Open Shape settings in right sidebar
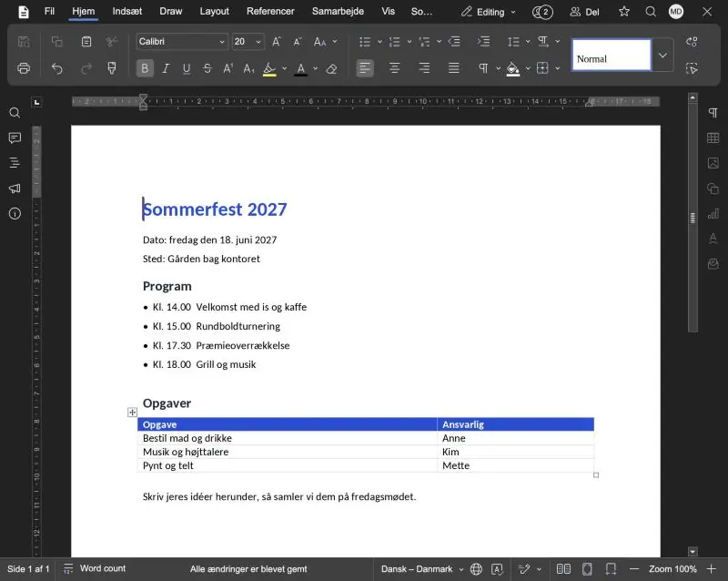728x581 pixels. [x=713, y=189]
